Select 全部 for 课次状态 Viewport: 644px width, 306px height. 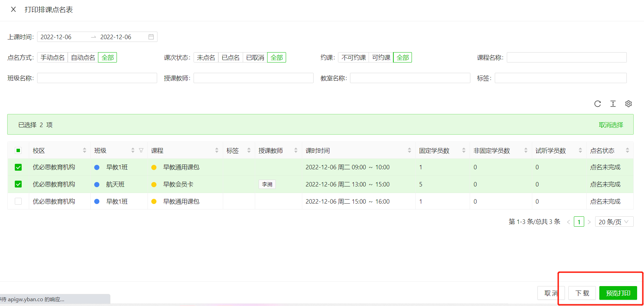click(277, 57)
